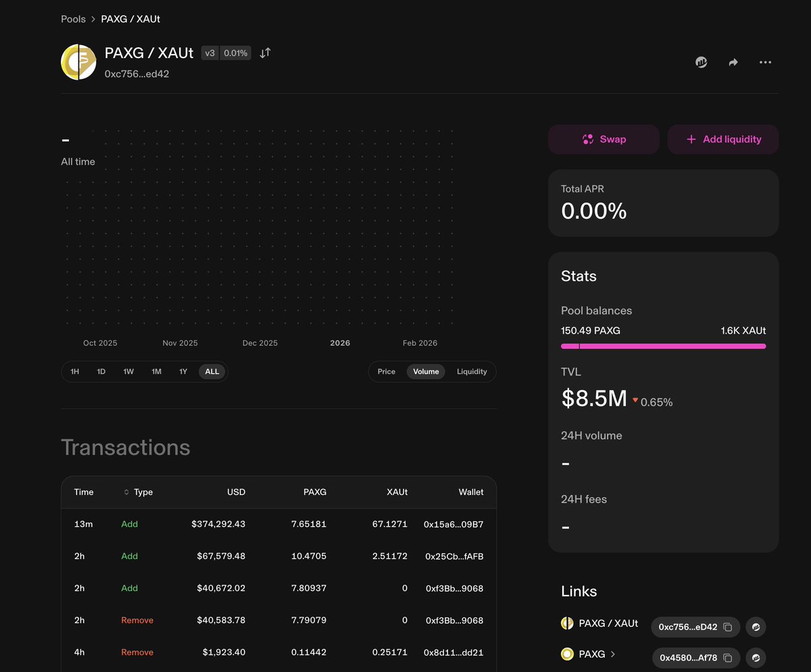The width and height of the screenshot is (811, 672).
Task: Click the PAXG token icon in Links
Action: click(x=567, y=654)
